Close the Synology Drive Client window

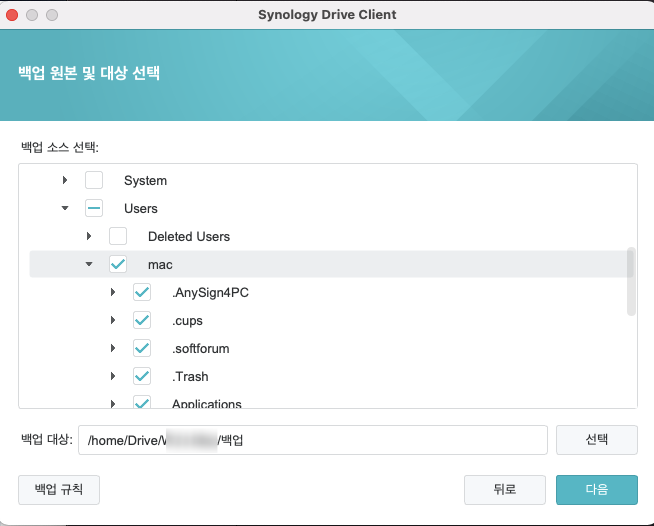pyautogui.click(x=12, y=15)
